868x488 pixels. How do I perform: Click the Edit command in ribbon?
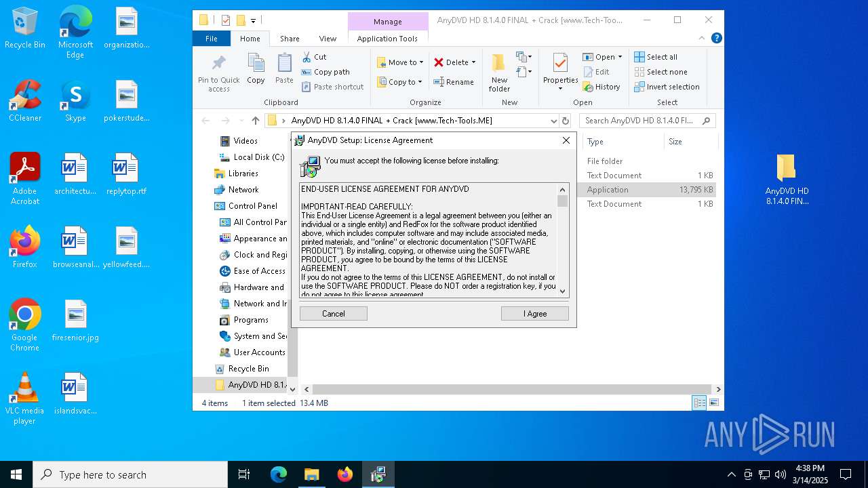point(596,72)
